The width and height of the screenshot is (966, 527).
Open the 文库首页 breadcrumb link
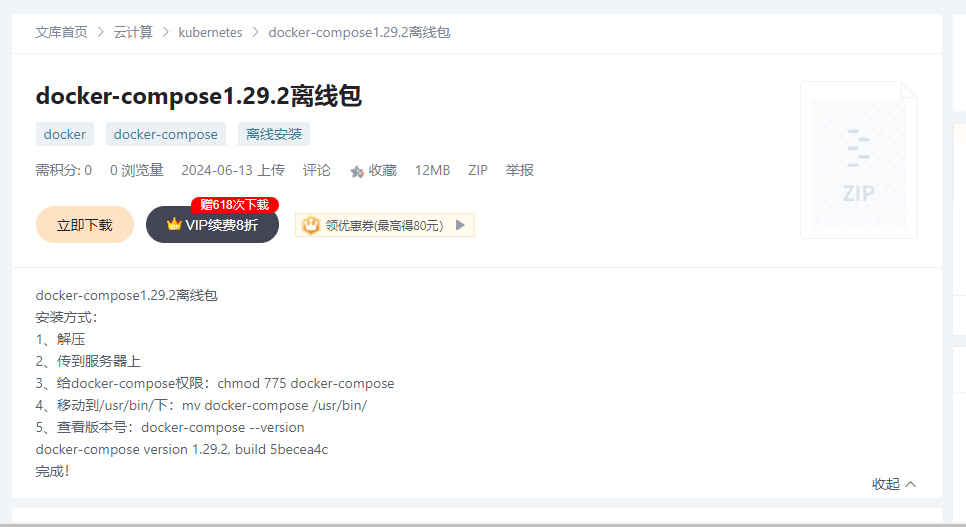pos(62,32)
